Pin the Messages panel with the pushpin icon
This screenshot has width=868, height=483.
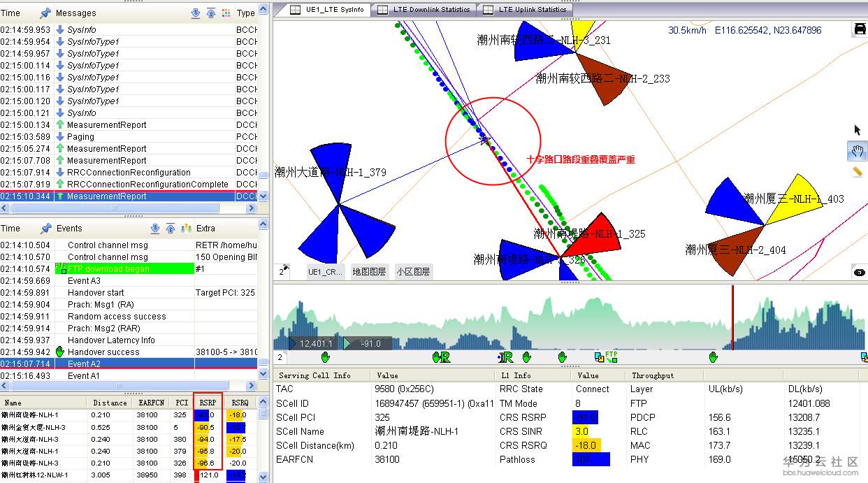[x=45, y=13]
